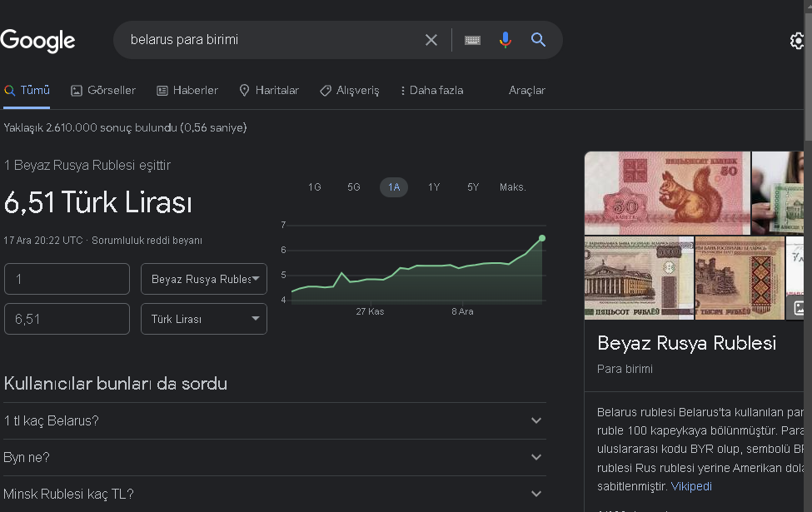Select the 1G chart range
The width and height of the screenshot is (812, 512).
point(314,187)
